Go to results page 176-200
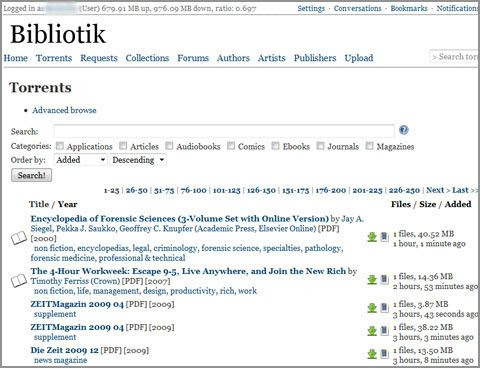The image size is (480, 368). (331, 190)
